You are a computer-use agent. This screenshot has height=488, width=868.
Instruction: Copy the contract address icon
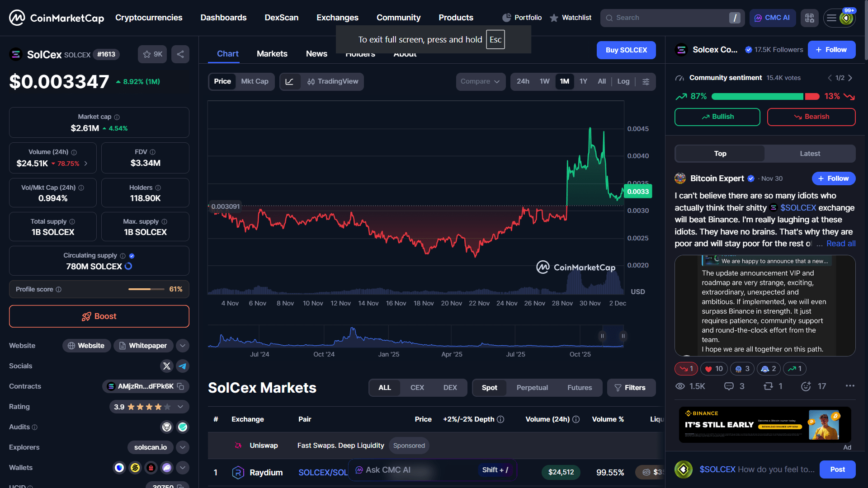tap(181, 386)
